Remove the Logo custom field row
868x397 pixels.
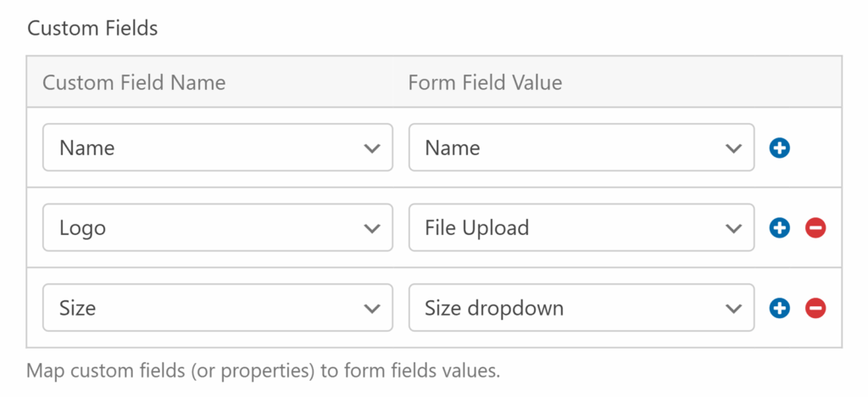tap(815, 227)
